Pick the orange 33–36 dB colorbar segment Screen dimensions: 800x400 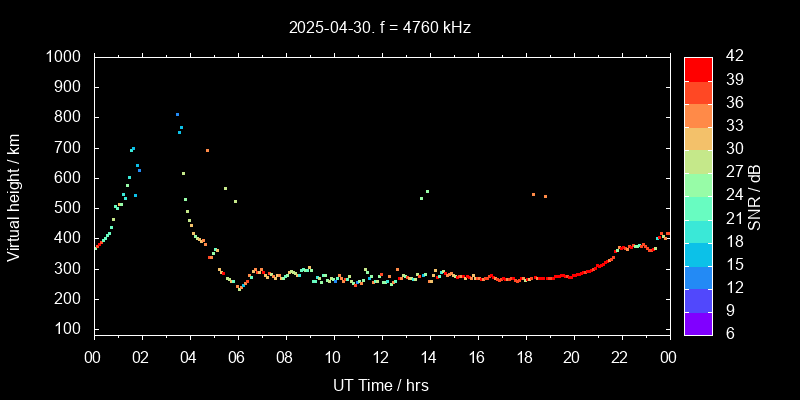click(x=698, y=114)
